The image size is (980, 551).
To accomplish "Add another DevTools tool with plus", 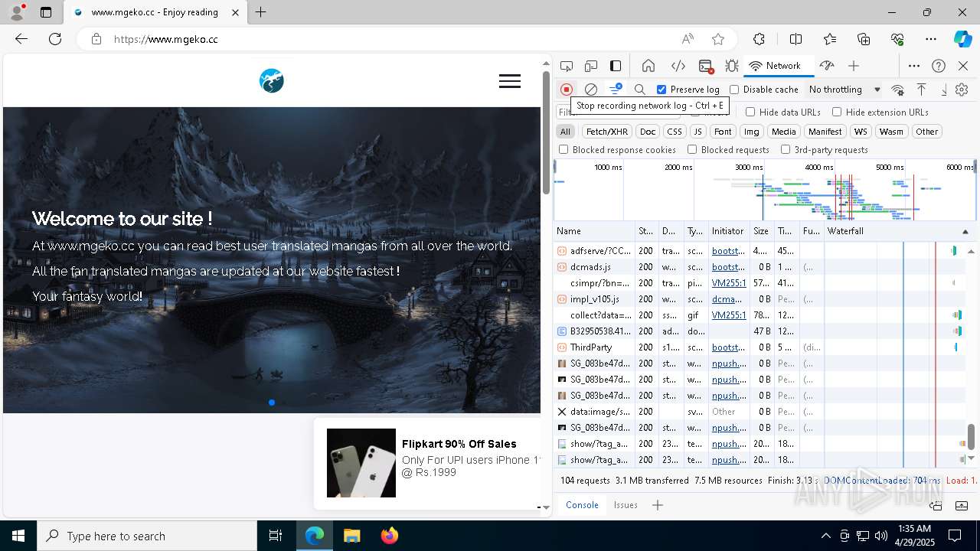I will point(854,66).
